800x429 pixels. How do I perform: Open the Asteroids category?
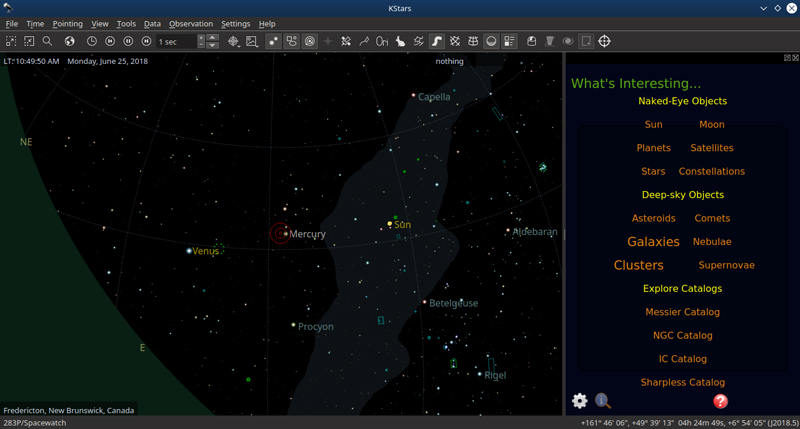click(654, 218)
